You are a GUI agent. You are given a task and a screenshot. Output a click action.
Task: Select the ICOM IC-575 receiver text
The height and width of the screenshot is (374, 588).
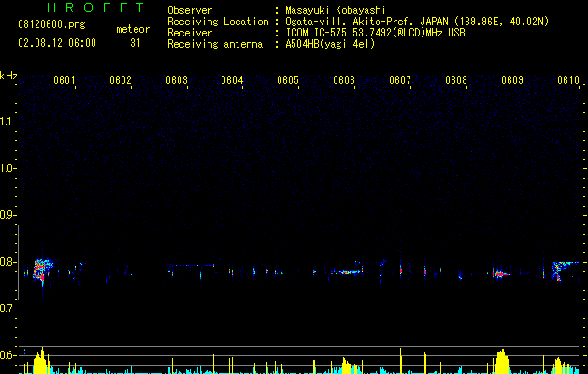(375, 33)
